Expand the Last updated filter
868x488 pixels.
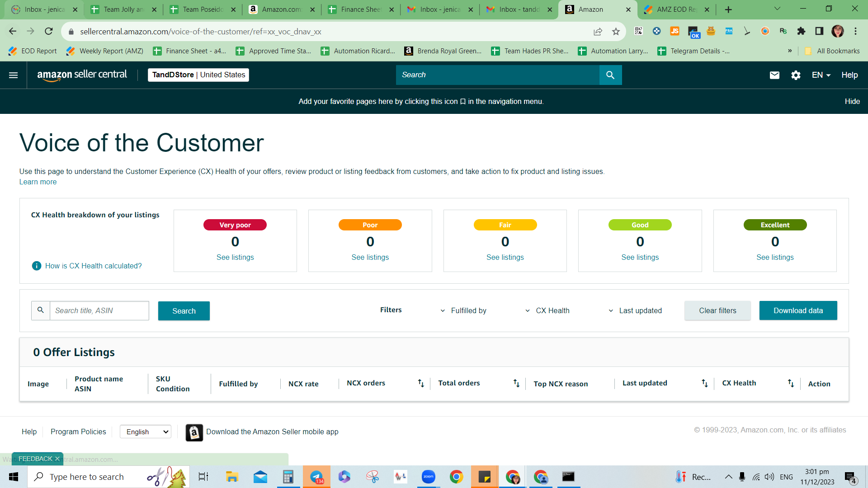[635, 311]
